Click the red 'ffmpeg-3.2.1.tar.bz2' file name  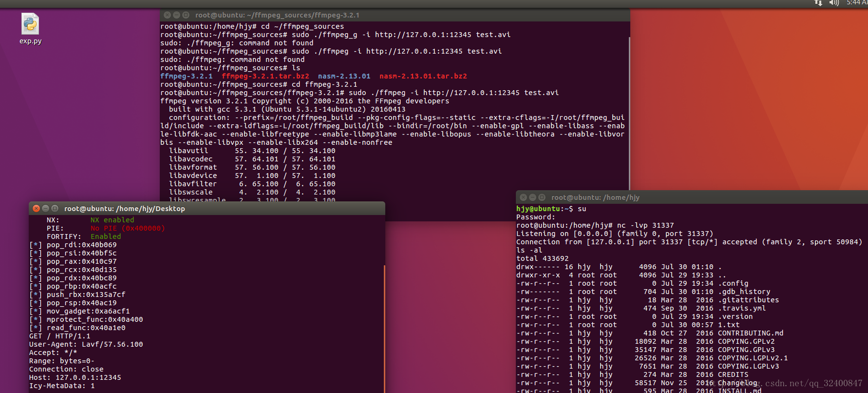point(265,76)
